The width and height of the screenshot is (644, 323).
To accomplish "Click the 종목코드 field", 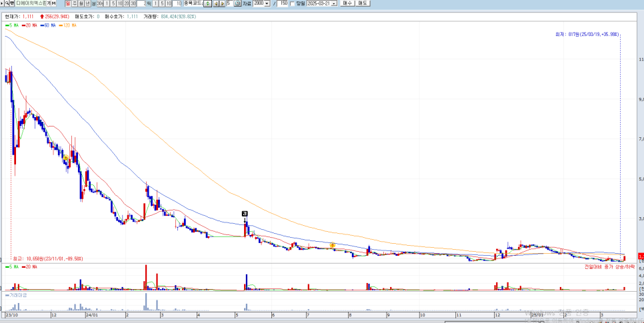I will (193, 3).
